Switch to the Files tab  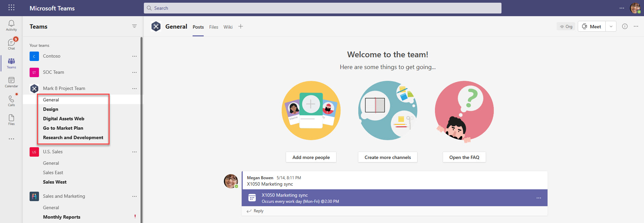tap(213, 27)
